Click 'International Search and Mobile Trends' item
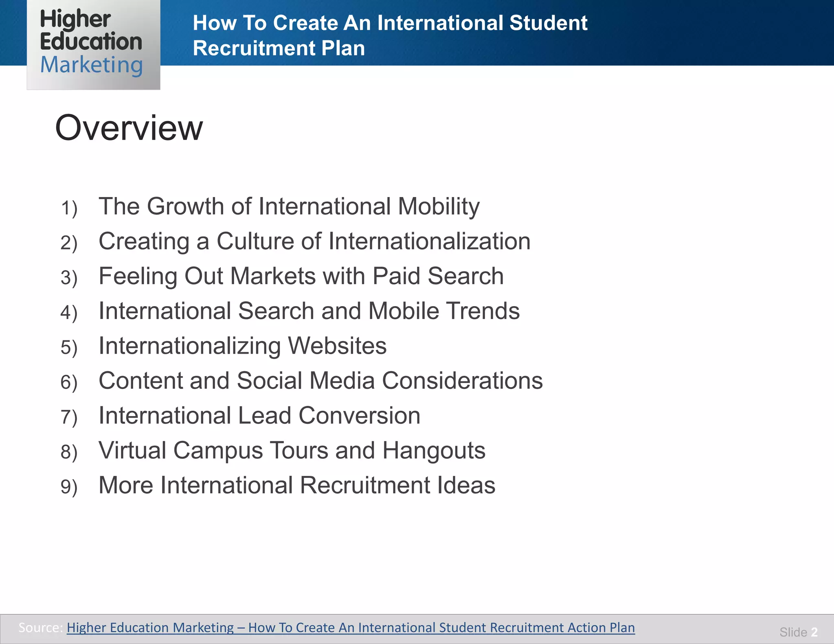This screenshot has height=644, width=834. coord(309,311)
